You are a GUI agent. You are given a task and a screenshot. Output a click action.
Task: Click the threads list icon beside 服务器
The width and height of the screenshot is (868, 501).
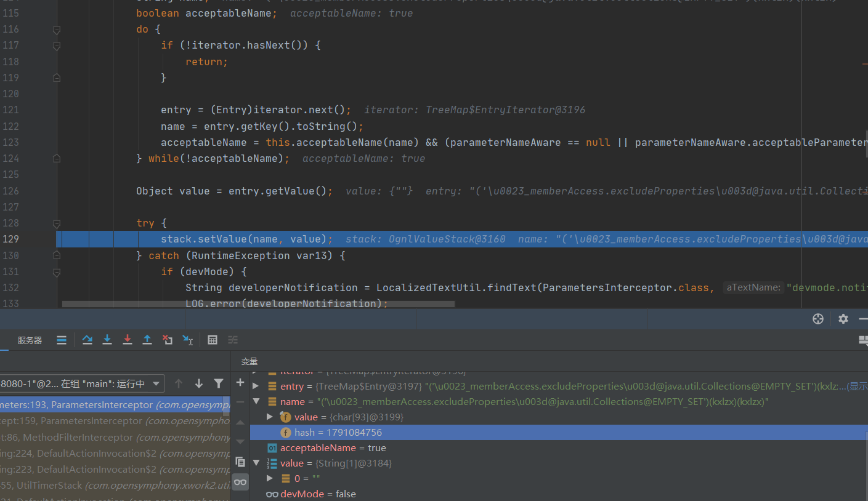pyautogui.click(x=62, y=340)
